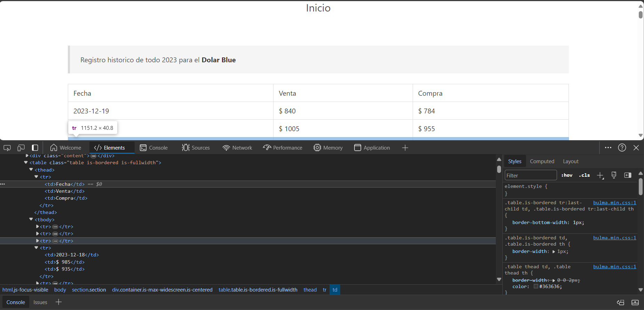Image resolution: width=644 pixels, height=310 pixels.
Task: Select the td $ 935 DOM node
Action: click(64, 269)
